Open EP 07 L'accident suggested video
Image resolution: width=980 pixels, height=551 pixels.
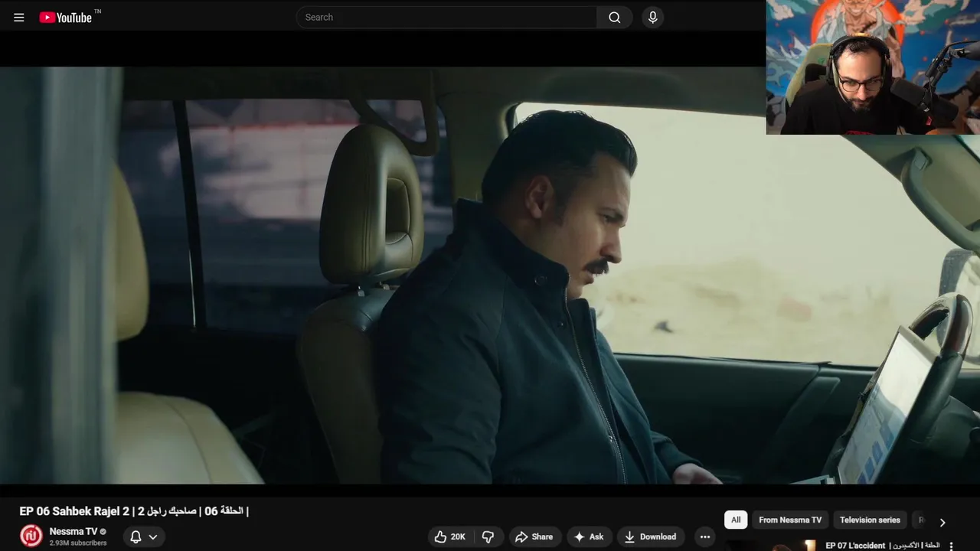pos(883,546)
